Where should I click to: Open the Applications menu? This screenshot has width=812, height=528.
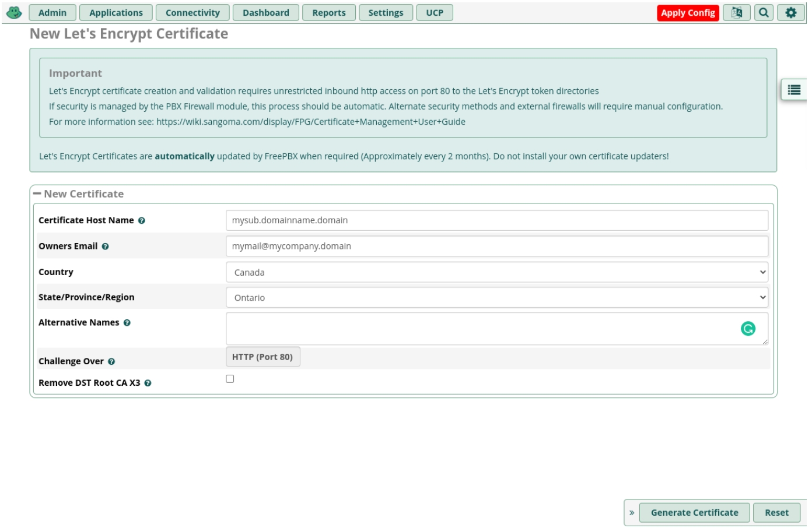116,13
